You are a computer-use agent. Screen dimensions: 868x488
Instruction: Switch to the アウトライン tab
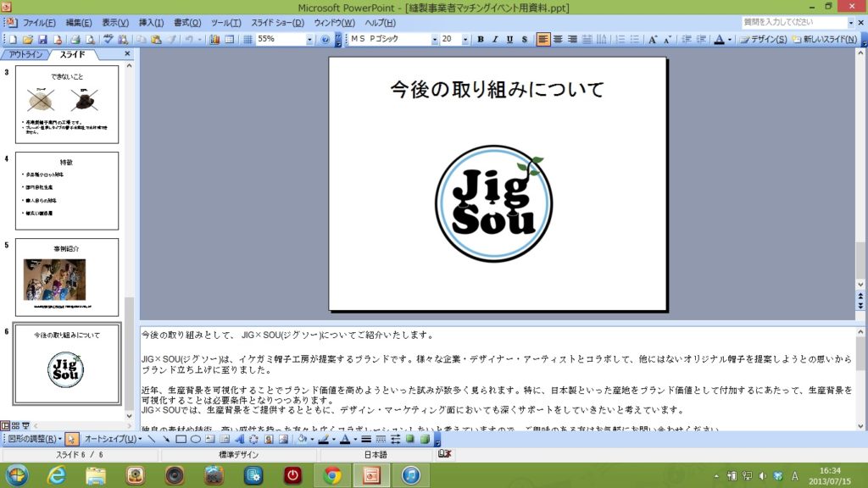25,54
